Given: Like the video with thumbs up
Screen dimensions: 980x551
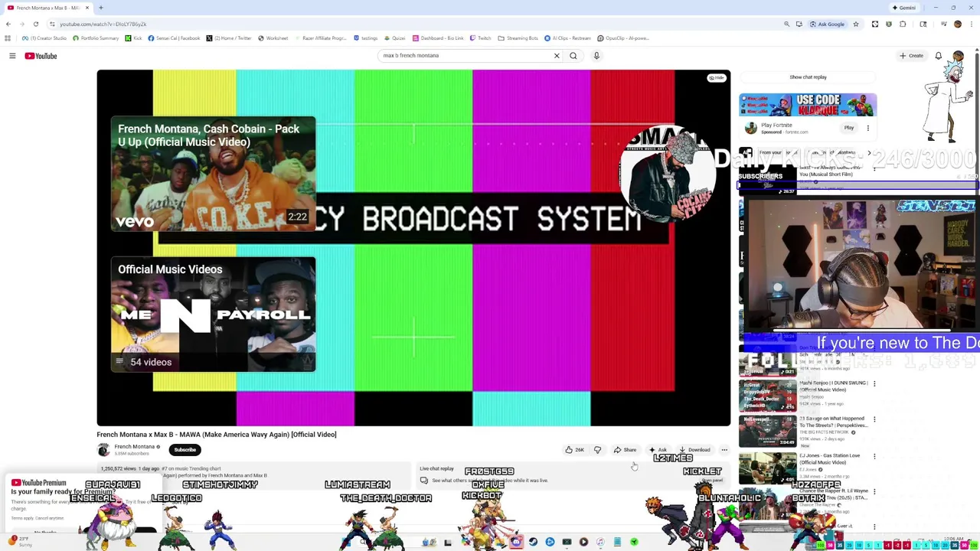Looking at the screenshot, I should pos(574,450).
